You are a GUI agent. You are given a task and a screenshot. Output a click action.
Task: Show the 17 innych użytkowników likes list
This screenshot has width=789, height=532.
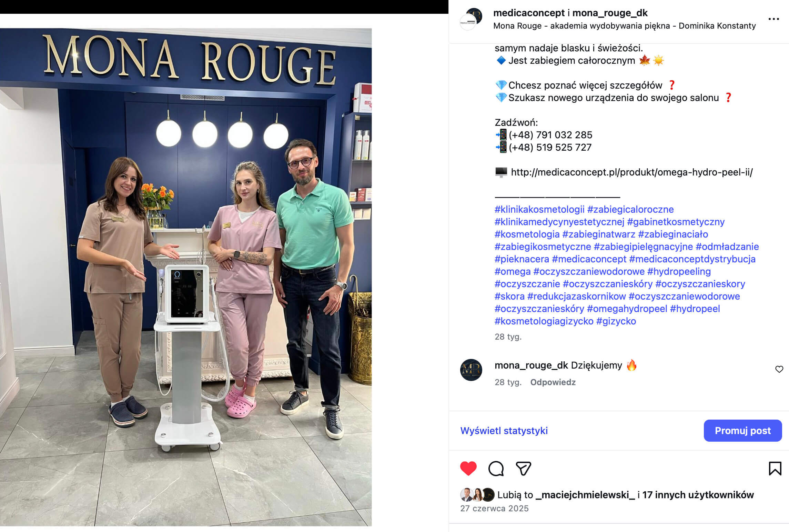[x=698, y=495]
